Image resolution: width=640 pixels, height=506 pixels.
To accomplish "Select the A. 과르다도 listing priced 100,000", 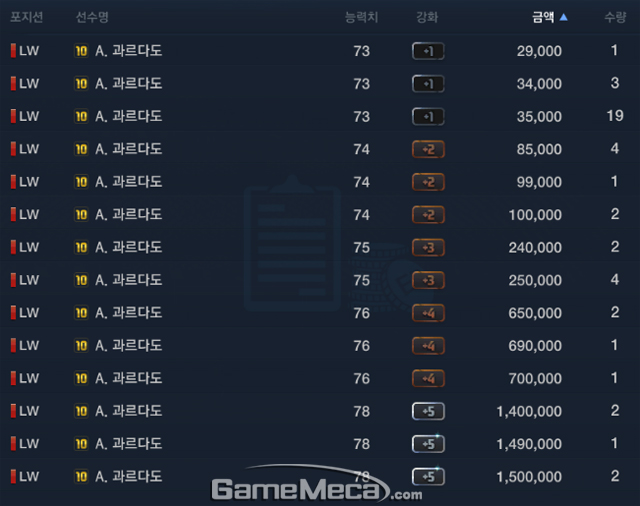I will coord(320,215).
